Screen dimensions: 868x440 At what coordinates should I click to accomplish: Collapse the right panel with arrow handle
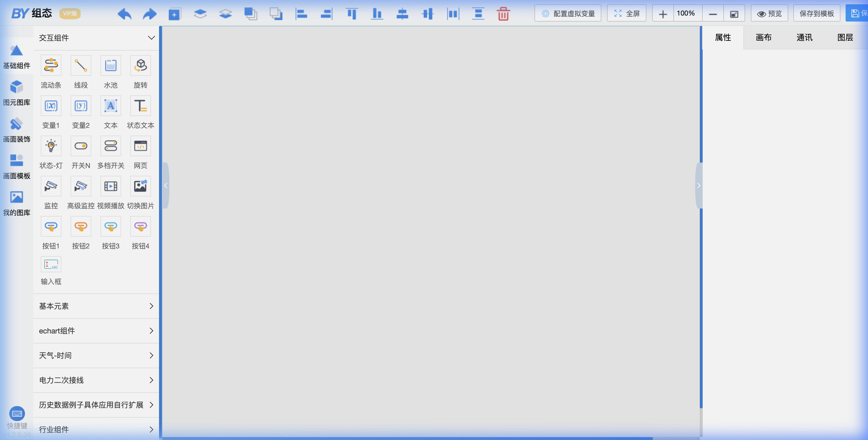pyautogui.click(x=699, y=186)
